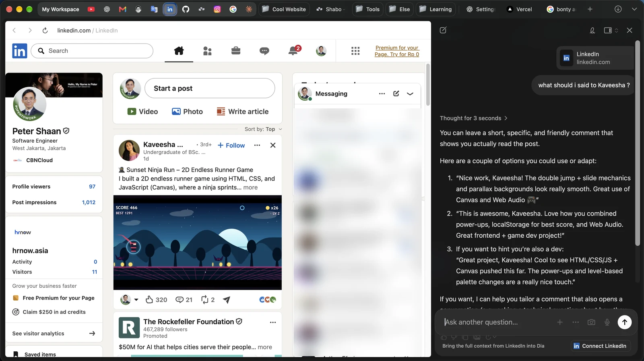
Task: Follow Kaveesha from the post header
Action: [231, 145]
